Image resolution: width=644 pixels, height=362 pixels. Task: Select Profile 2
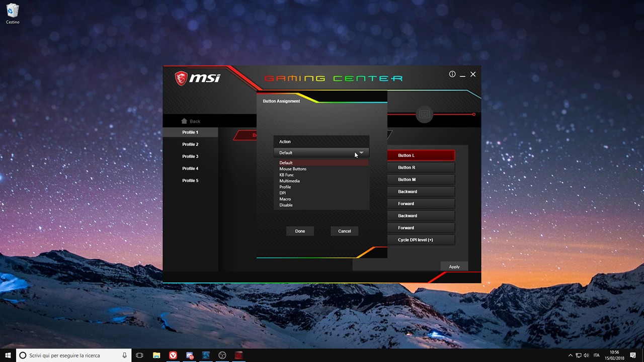[x=190, y=144]
